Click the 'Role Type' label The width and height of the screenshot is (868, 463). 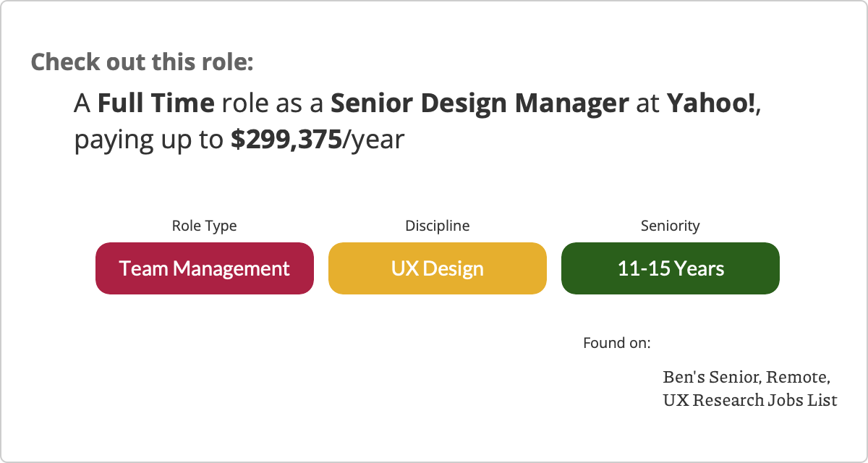[x=204, y=226]
